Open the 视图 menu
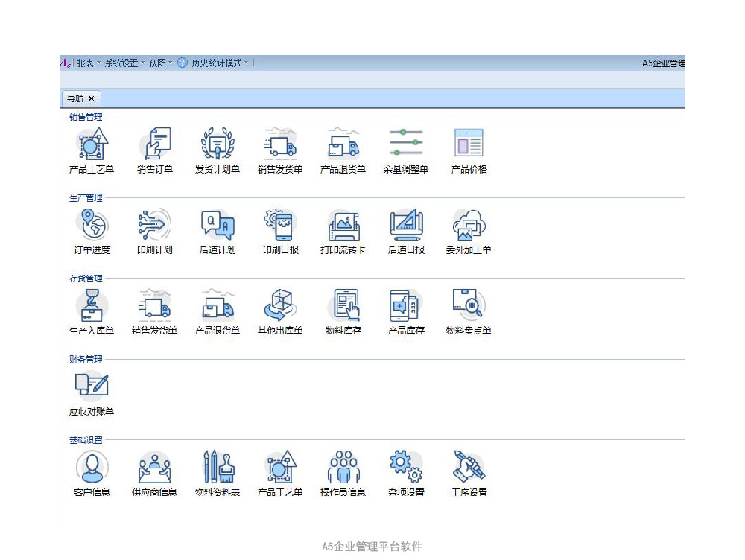Screen dimensions: 745x560 (161, 63)
